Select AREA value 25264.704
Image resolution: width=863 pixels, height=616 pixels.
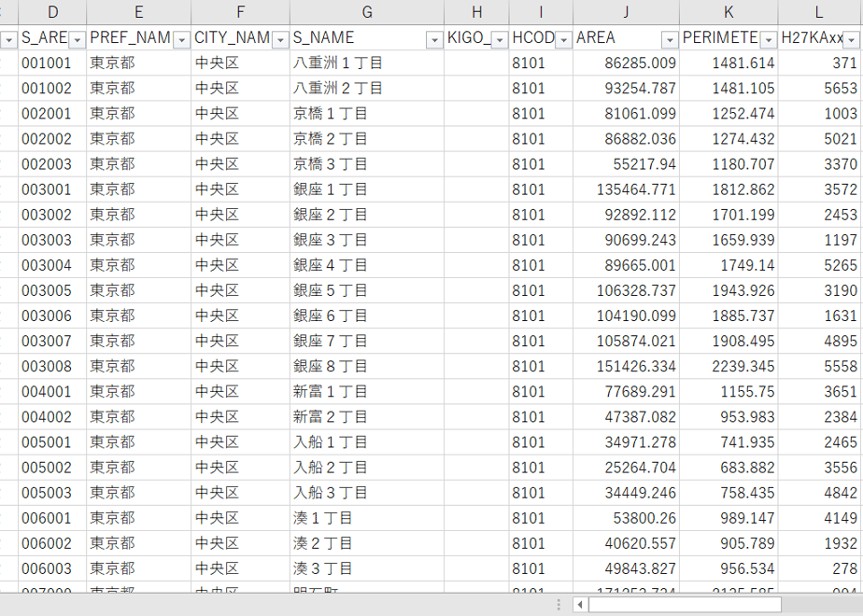click(x=627, y=468)
